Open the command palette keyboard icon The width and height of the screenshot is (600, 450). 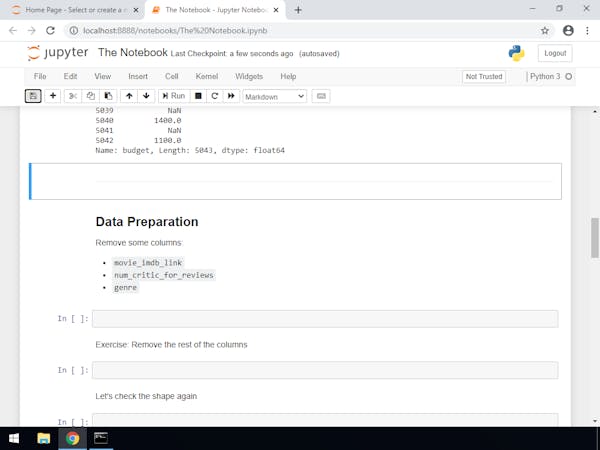click(321, 96)
